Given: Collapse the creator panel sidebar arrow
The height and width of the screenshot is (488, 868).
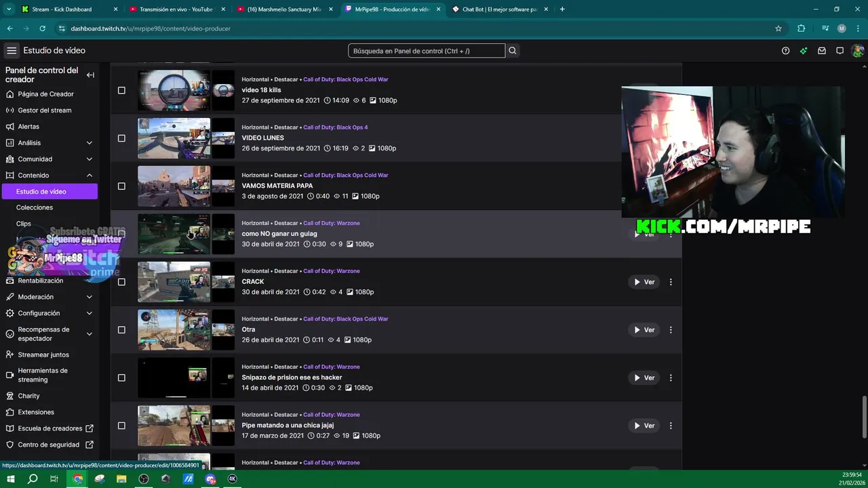Looking at the screenshot, I should click(x=90, y=75).
